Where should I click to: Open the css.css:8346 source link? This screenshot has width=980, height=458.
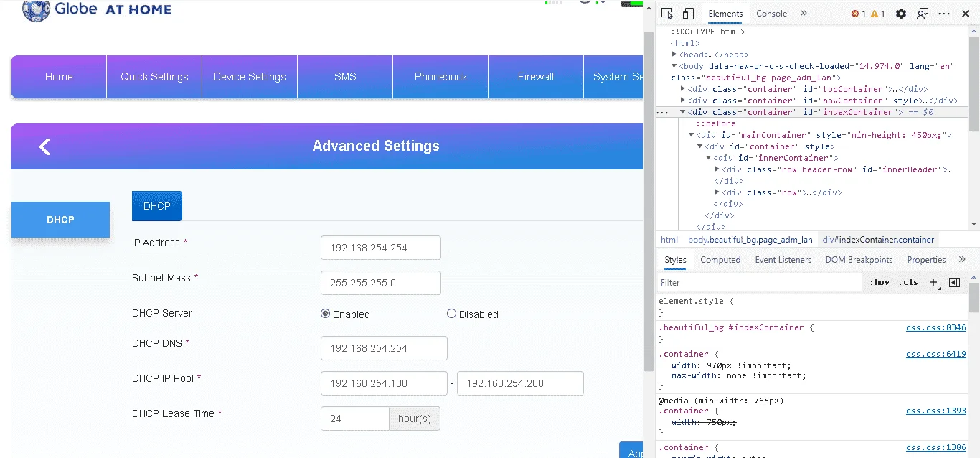(x=936, y=327)
